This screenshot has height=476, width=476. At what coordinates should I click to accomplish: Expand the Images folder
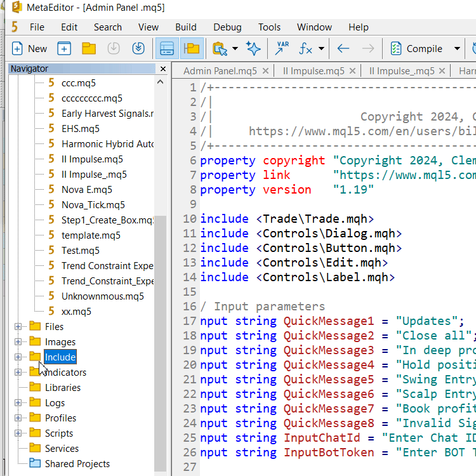click(18, 342)
